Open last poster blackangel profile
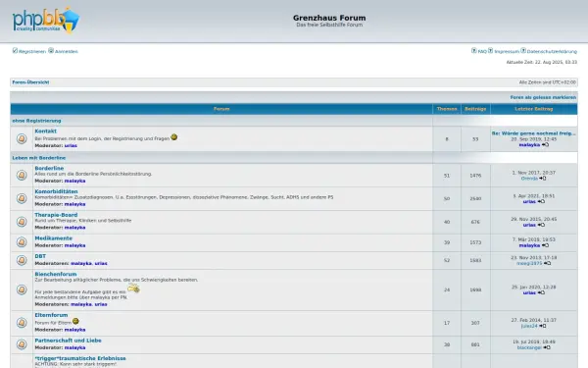This screenshot has height=368, width=588. tap(529, 347)
